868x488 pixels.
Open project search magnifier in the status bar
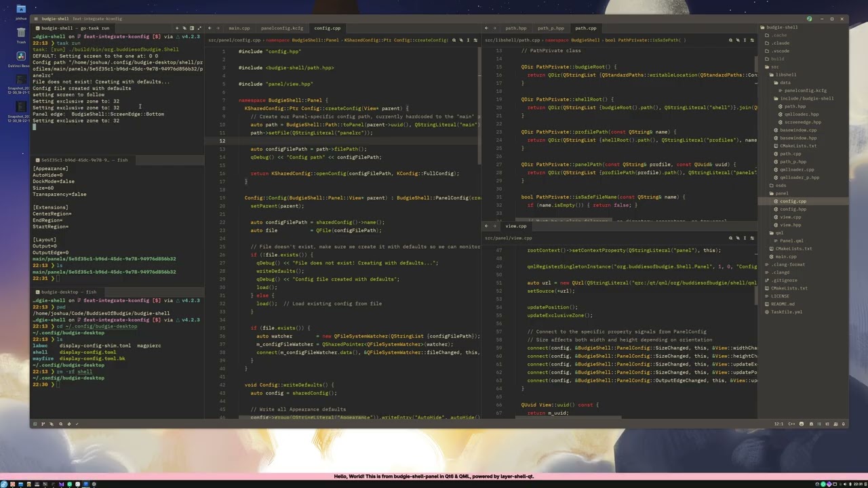click(60, 424)
